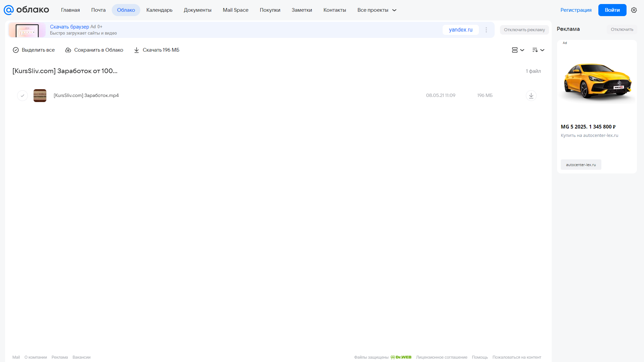This screenshot has width=644, height=362.
Task: Expand the Все проекты menu
Action: [x=377, y=10]
